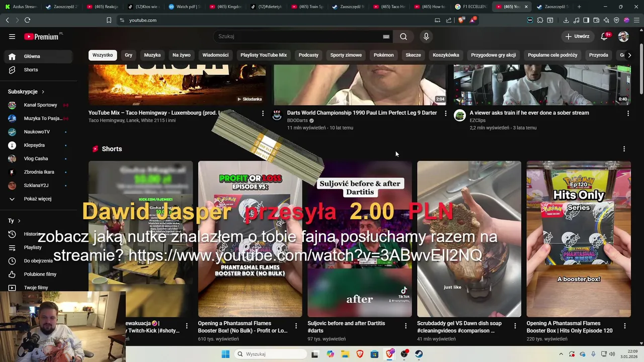The image size is (644, 362).
Task: Click the Brave Shields lion icon
Action: coord(461,20)
